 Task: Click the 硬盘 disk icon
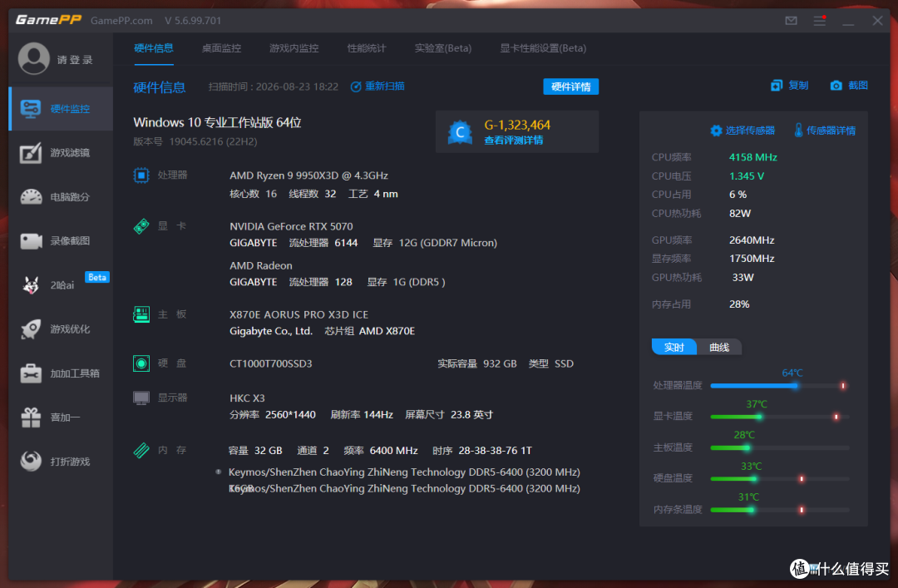click(141, 363)
